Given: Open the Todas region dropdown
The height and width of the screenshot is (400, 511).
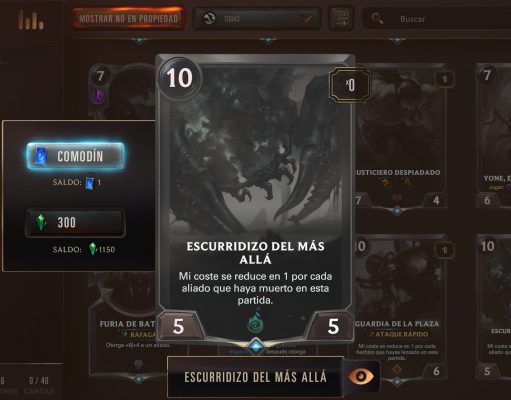Looking at the screenshot, I should click(x=257, y=18).
